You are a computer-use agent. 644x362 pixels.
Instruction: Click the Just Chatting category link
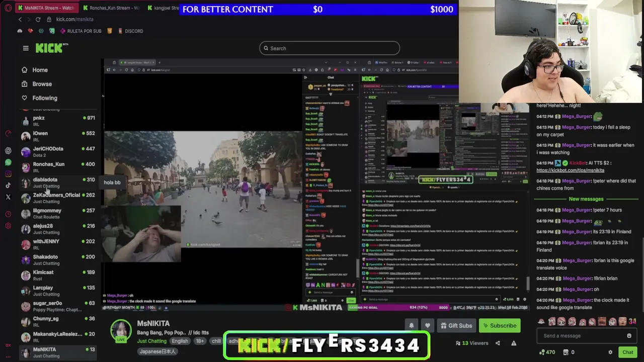[151, 341]
